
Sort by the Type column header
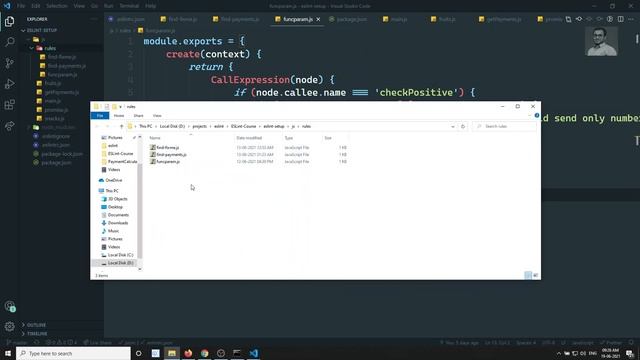289,138
